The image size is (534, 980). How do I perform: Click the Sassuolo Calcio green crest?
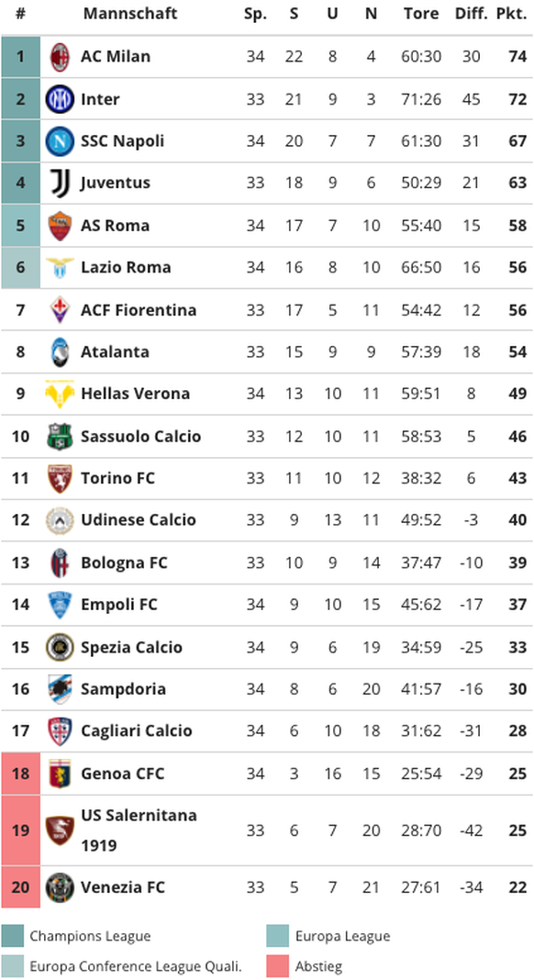[x=60, y=436]
